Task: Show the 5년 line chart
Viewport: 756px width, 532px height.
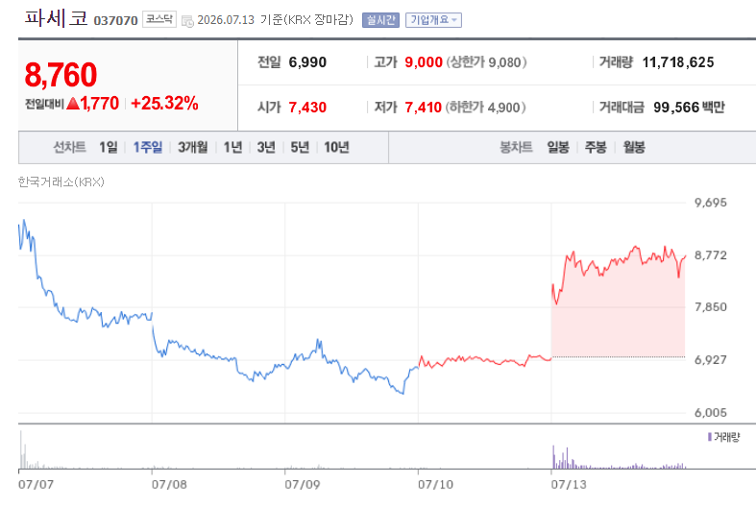Action: pos(300,147)
